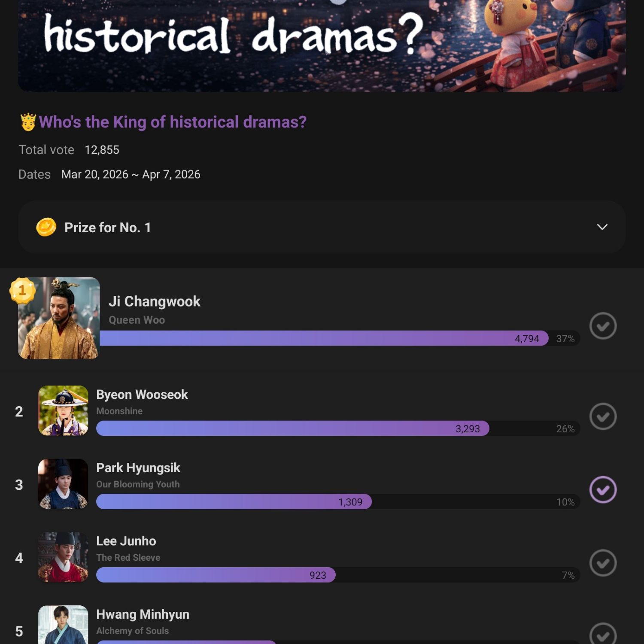Open Park Hyungsik's profile photo
This screenshot has width=644, height=644.
(63, 484)
